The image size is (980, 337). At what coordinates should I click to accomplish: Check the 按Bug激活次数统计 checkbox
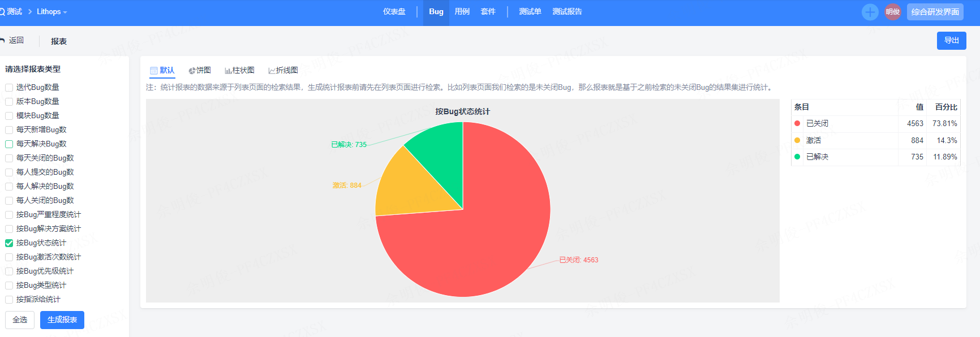[x=9, y=257]
